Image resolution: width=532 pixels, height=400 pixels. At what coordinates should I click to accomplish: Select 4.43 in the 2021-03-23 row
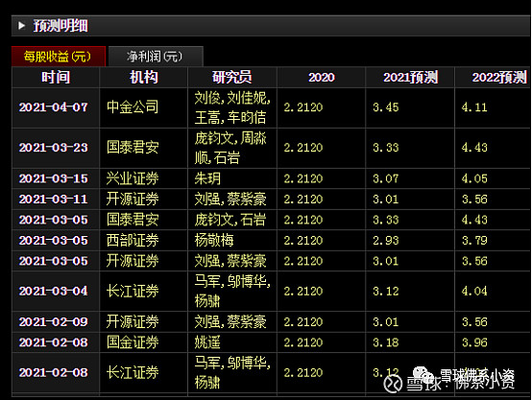click(x=474, y=148)
